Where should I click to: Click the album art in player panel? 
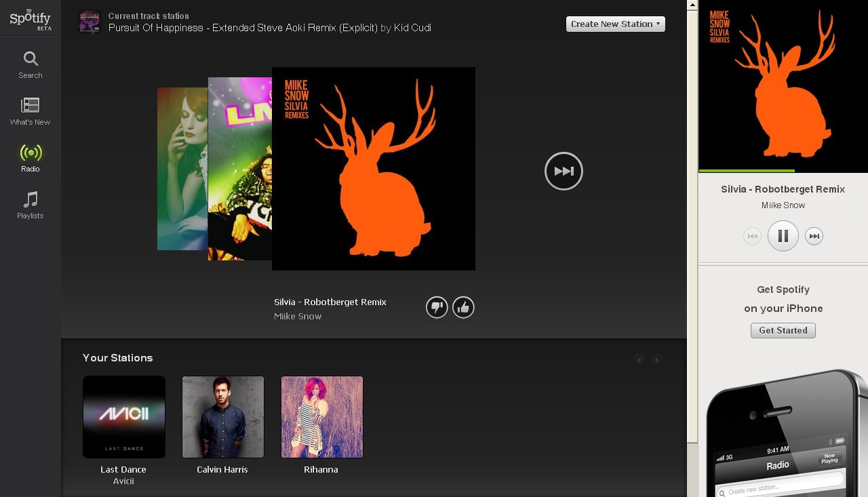coord(783,85)
